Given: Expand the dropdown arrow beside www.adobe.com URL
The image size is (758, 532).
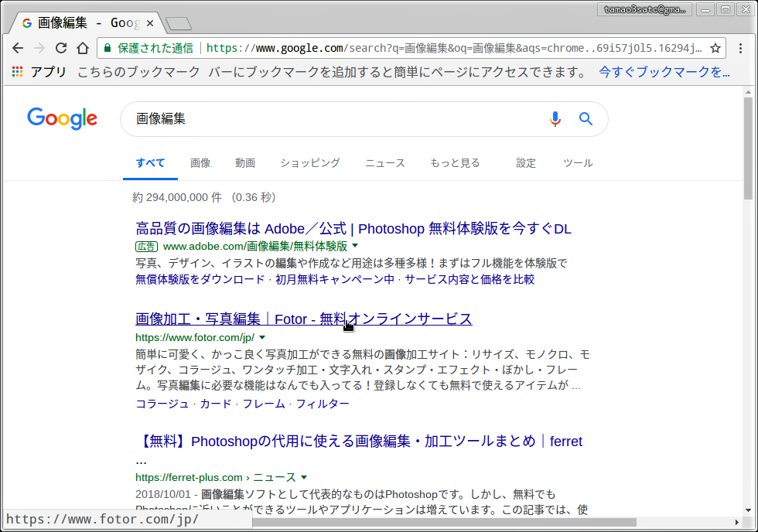Looking at the screenshot, I should (x=355, y=245).
